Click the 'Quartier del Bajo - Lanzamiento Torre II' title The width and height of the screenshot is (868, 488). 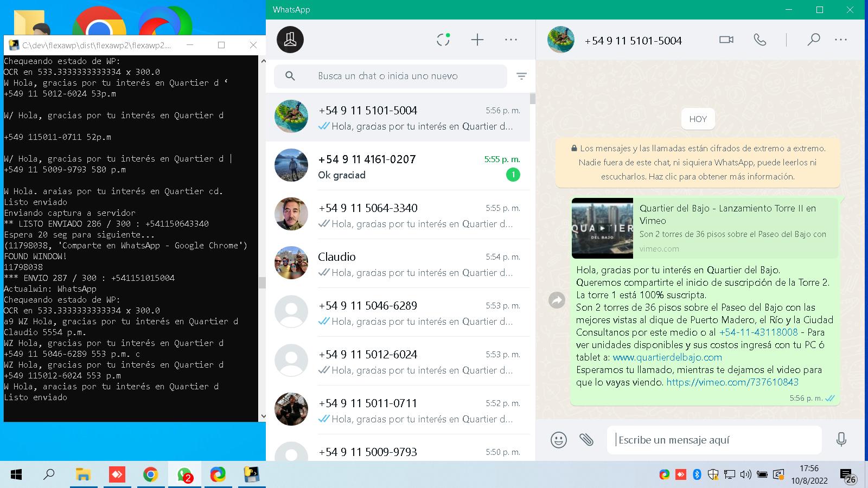pyautogui.click(x=727, y=214)
